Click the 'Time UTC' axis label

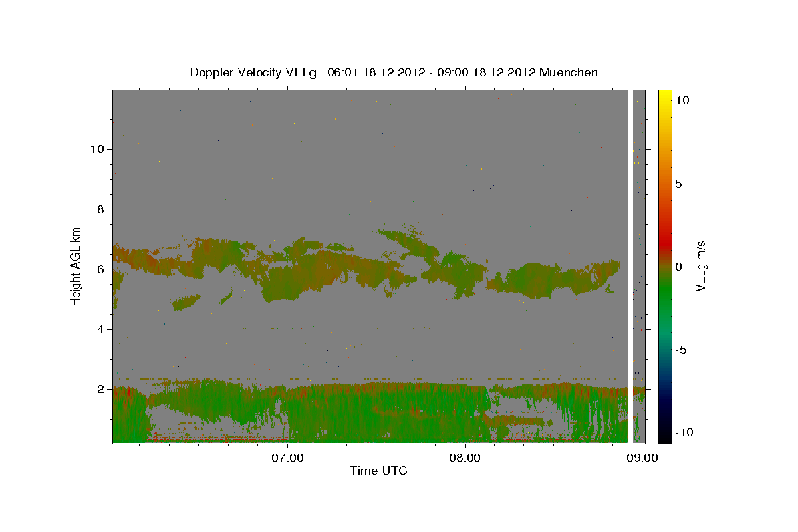click(x=378, y=471)
